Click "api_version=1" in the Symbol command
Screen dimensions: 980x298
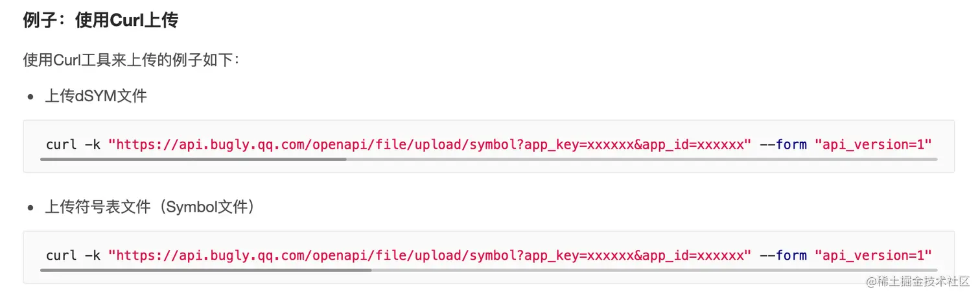click(873, 255)
